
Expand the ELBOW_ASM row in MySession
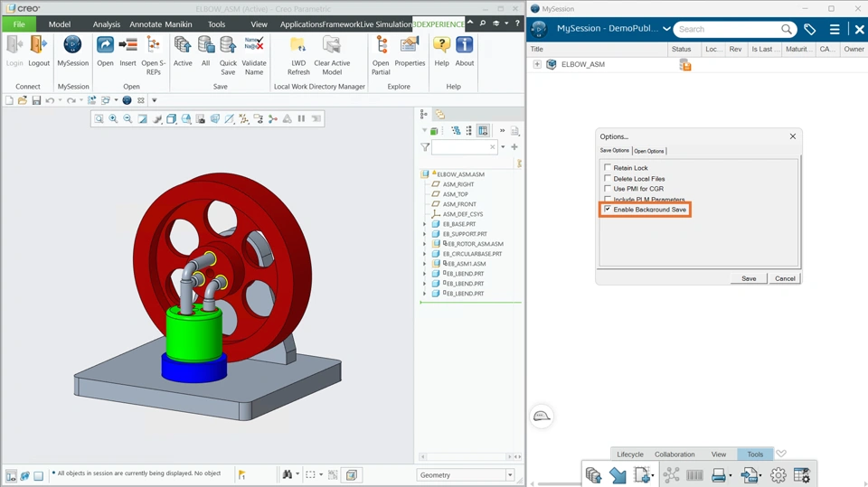[x=537, y=64]
